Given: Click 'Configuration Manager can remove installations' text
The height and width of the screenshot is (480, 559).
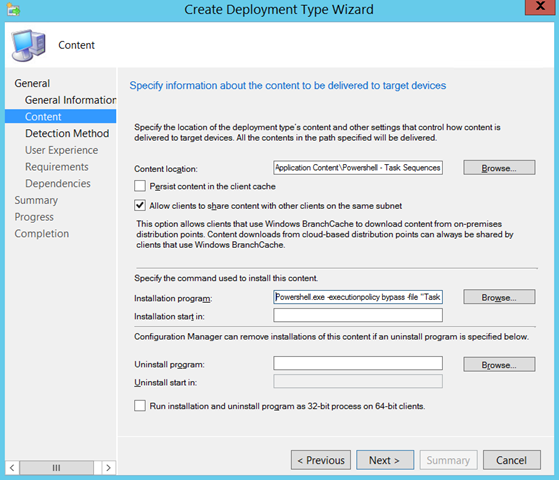Looking at the screenshot, I should (332, 337).
